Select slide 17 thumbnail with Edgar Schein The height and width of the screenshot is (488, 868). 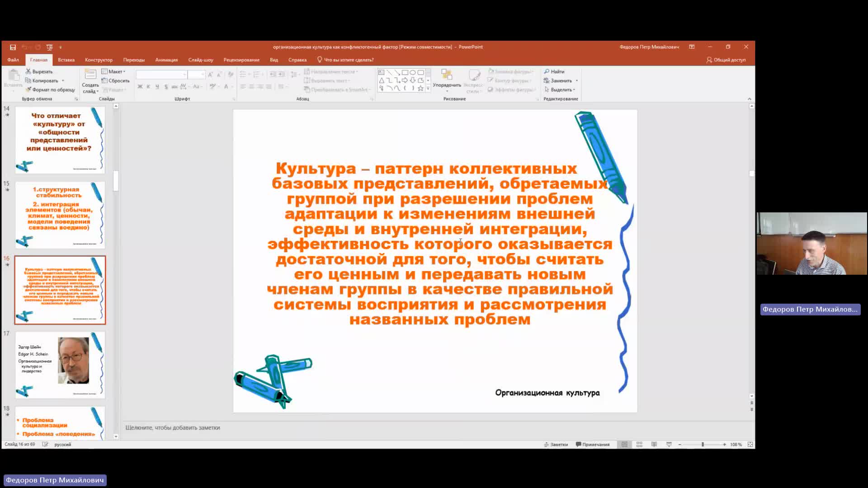coord(60,365)
